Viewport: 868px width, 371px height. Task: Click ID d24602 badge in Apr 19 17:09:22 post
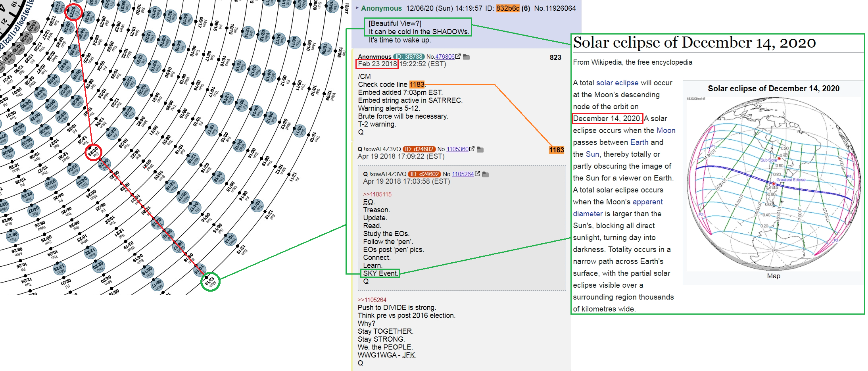[419, 149]
